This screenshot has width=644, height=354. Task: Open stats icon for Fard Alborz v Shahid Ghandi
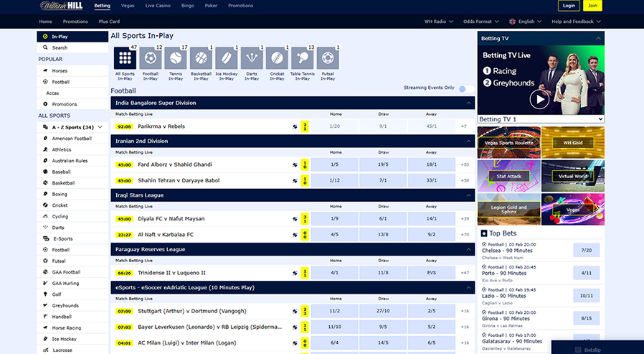[295, 165]
